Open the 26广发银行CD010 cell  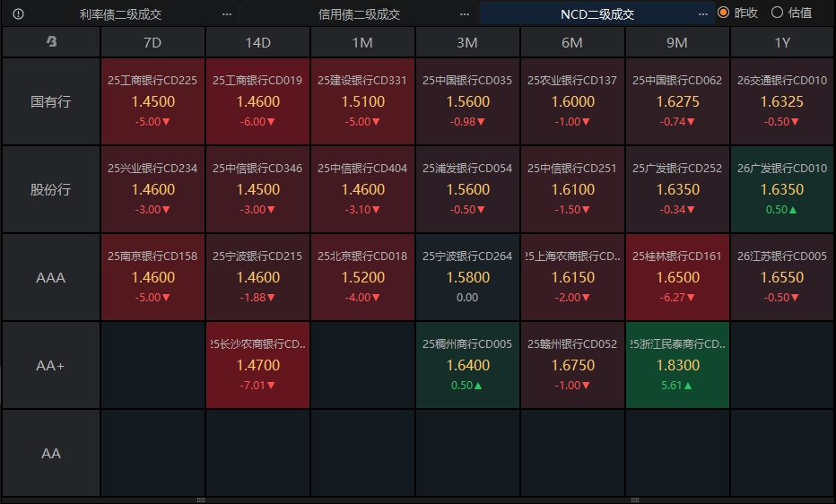coord(782,189)
